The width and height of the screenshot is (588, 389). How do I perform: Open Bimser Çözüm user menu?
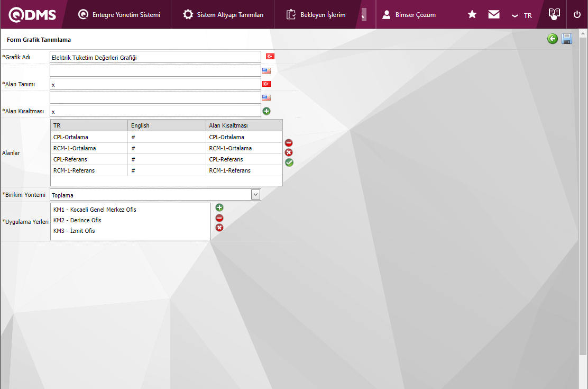[409, 15]
